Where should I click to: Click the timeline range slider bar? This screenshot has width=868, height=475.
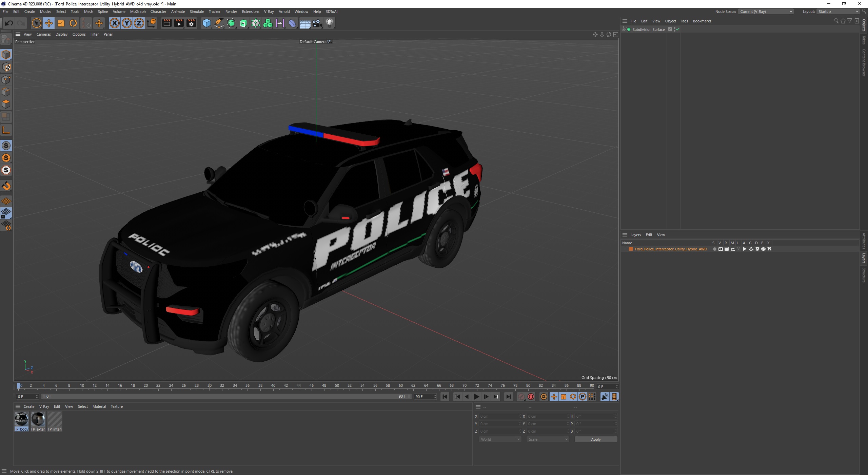[x=226, y=397]
